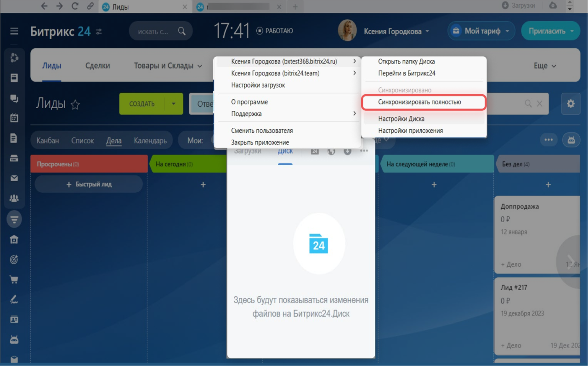The height and width of the screenshot is (366, 588).
Task: Click the user avatar photo
Action: [x=347, y=31]
